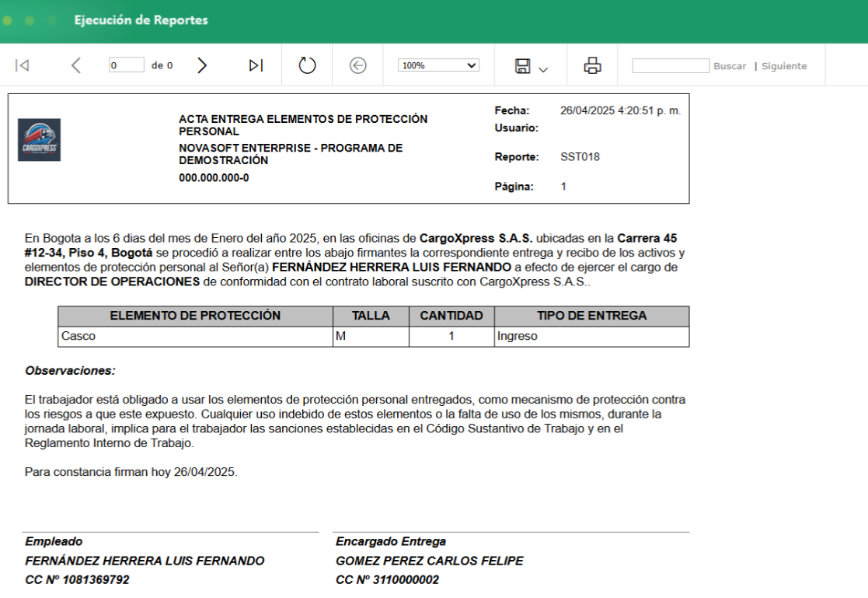The width and height of the screenshot is (868, 598).
Task: Click the quantity 1 table cell
Action: 451,337
